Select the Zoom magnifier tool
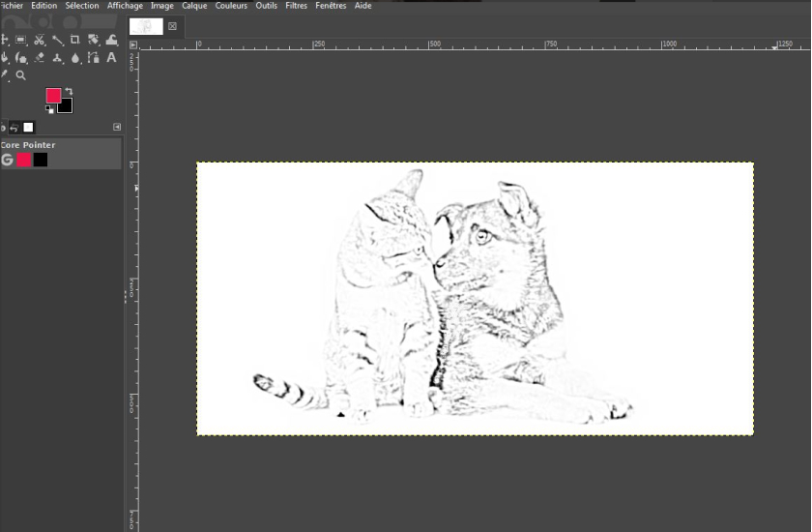The image size is (812, 532). coord(21,75)
